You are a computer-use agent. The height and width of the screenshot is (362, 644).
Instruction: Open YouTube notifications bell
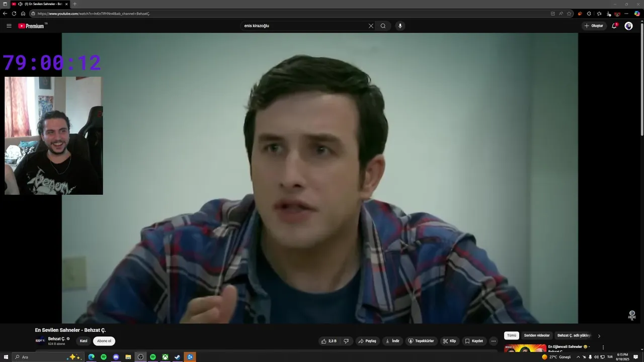coord(614,26)
